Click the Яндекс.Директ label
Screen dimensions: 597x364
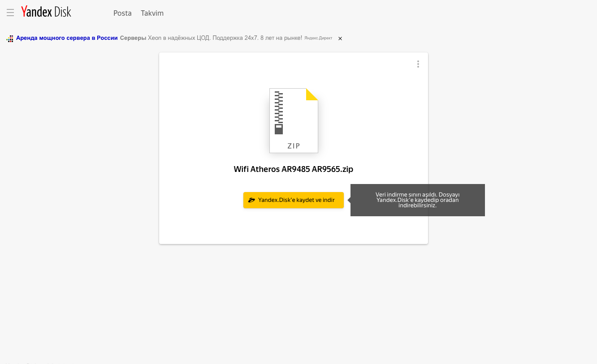(318, 39)
